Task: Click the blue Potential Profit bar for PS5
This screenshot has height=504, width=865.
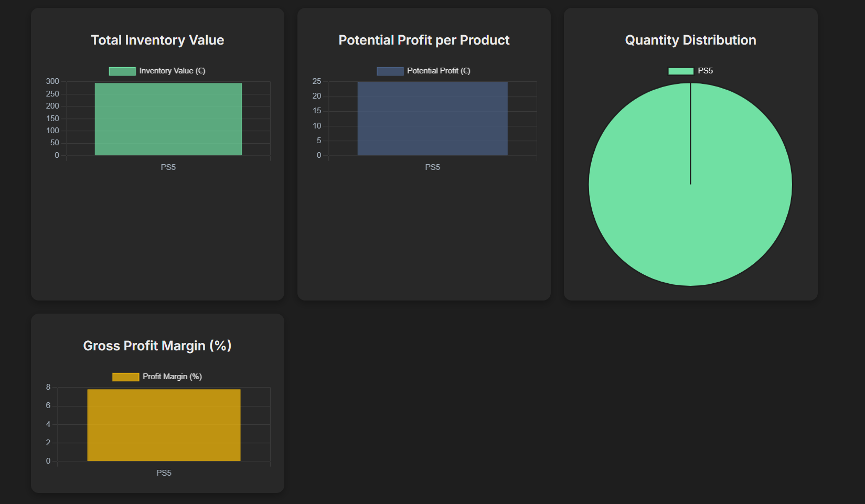Action: [433, 119]
